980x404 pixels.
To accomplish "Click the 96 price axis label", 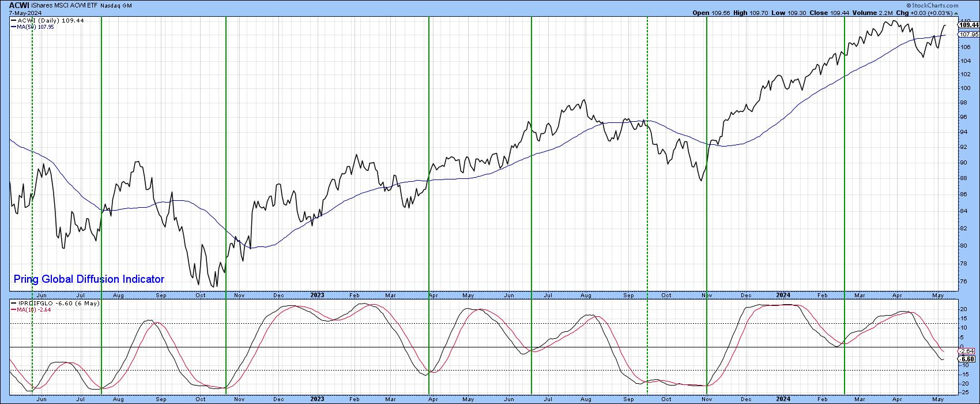I will [963, 118].
